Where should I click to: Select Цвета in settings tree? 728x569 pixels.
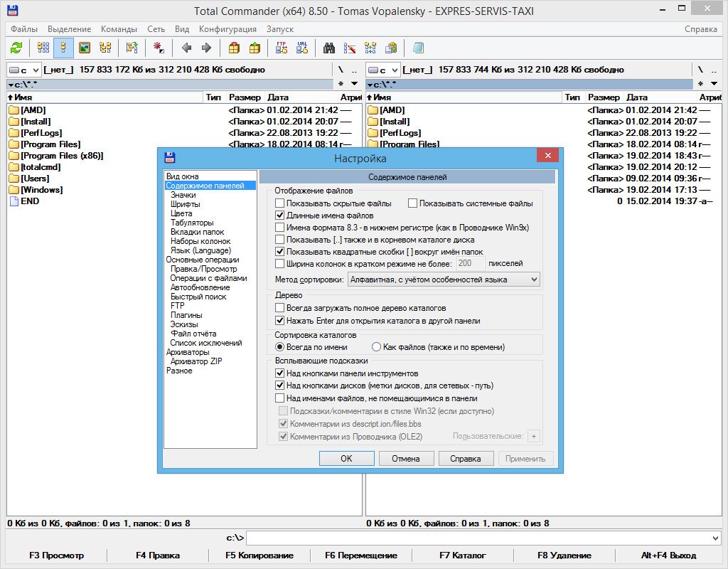pyautogui.click(x=181, y=213)
